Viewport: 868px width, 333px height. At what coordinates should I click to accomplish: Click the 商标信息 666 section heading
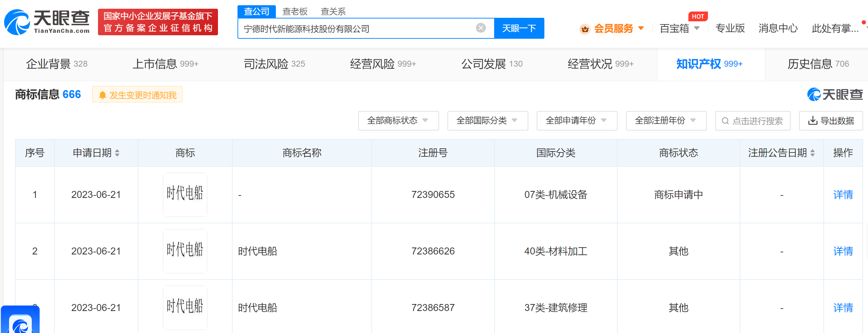click(48, 95)
